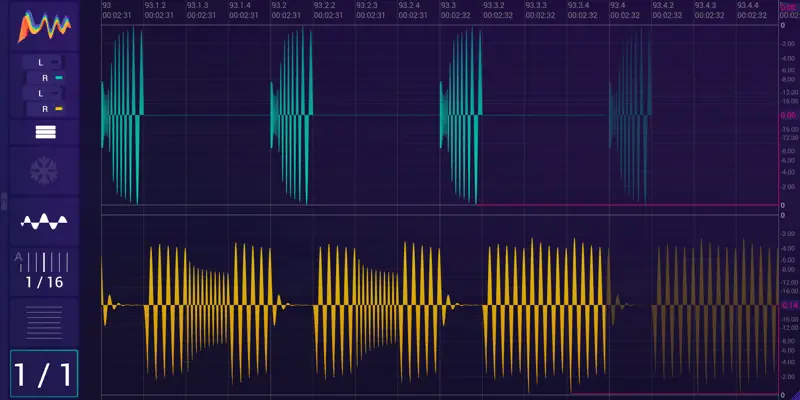Click the grid bars icon above 1/16
800x400 pixels.
click(x=48, y=262)
